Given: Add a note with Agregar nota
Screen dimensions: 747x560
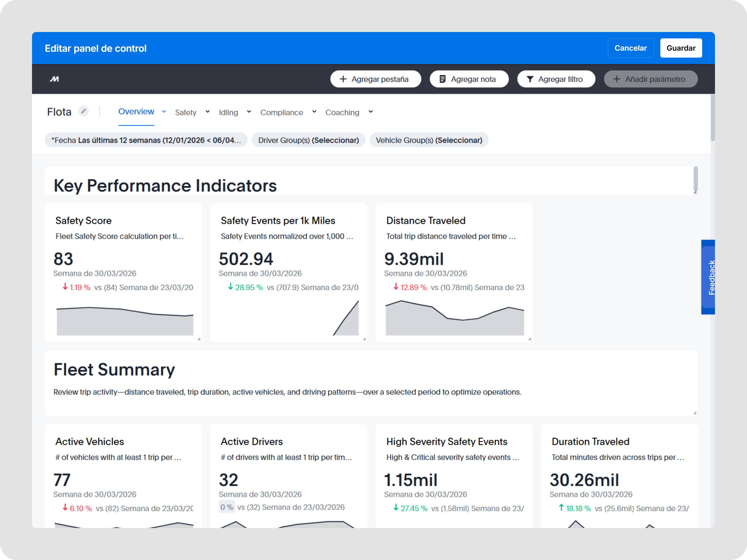Looking at the screenshot, I should coord(469,79).
